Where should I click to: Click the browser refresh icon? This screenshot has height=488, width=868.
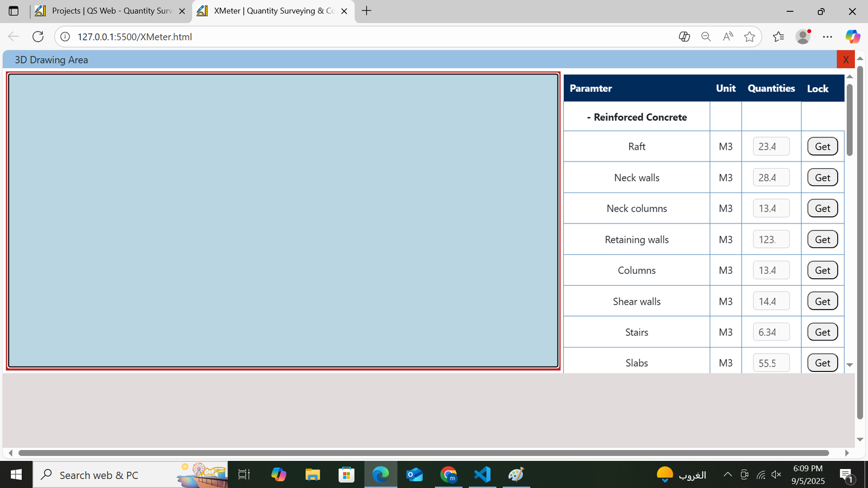coord(38,37)
